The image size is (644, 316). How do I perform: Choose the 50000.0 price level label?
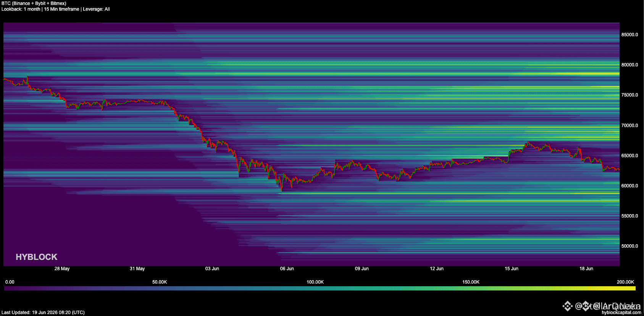[x=629, y=246]
